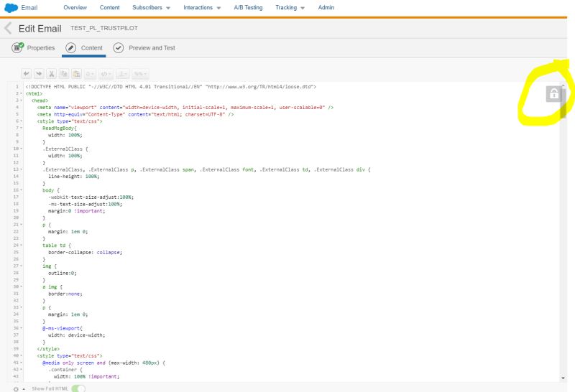Click the checkmark icon for Preview and Test

(118, 47)
